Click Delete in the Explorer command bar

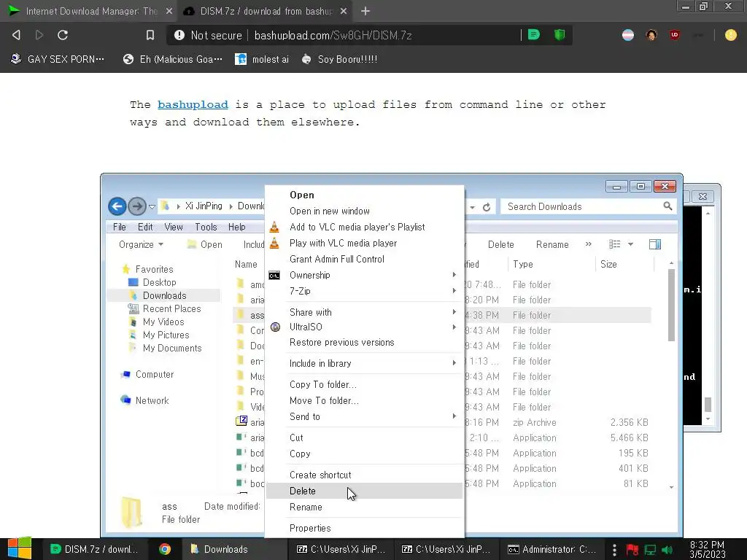(x=500, y=244)
